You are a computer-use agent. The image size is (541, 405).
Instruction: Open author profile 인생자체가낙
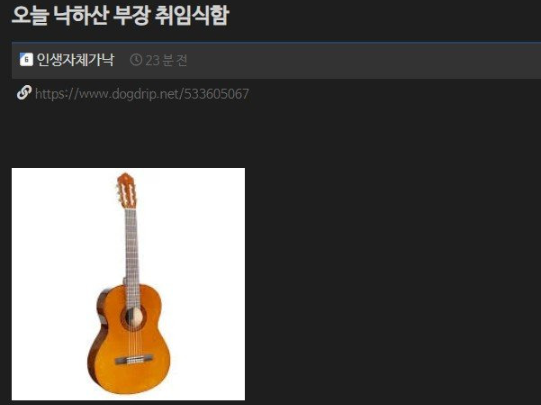75,60
